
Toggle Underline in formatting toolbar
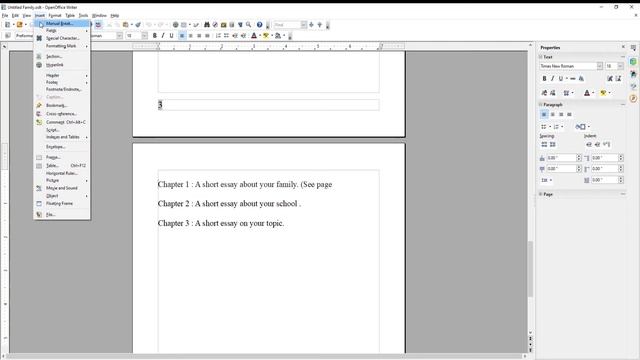pyautogui.click(x=171, y=36)
